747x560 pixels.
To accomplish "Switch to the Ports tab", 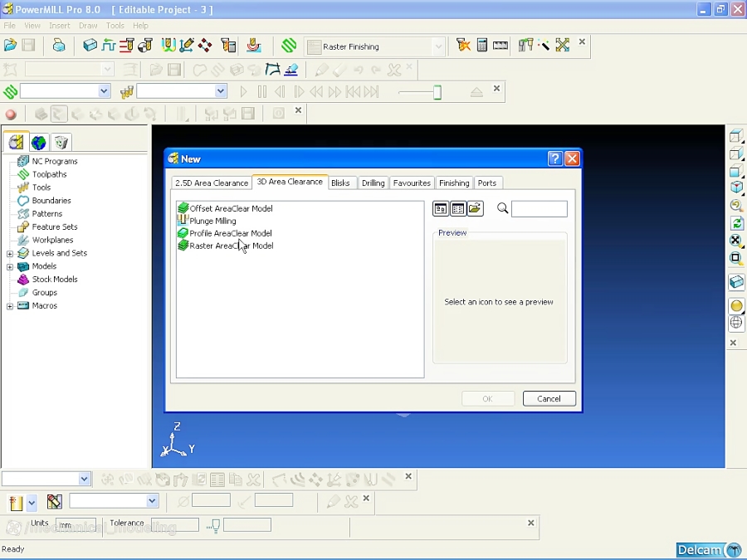I will point(487,183).
